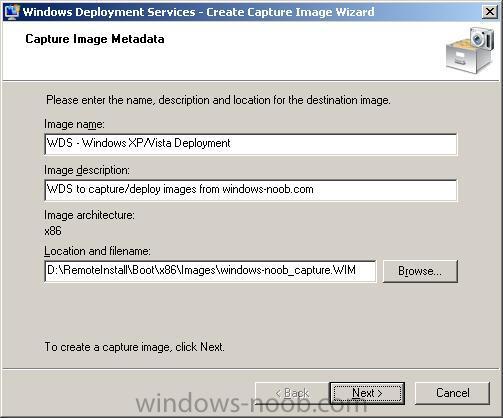Click the disabled Back button

click(x=292, y=393)
